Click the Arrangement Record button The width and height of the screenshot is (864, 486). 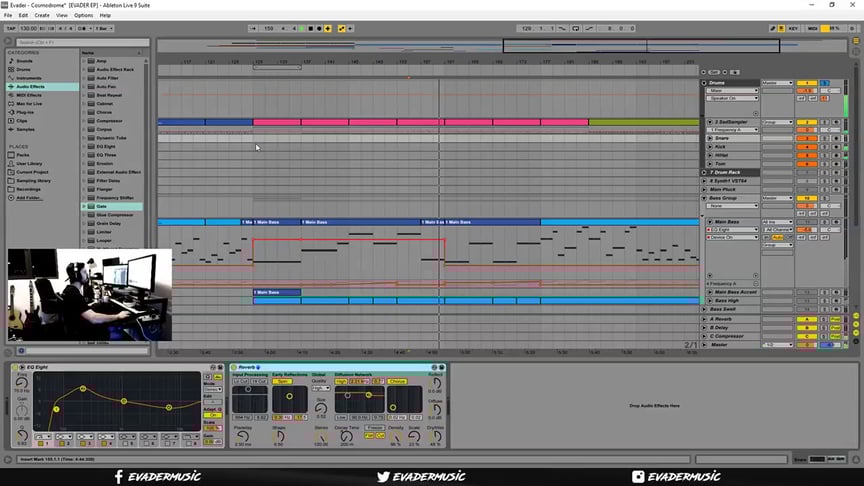pos(318,28)
